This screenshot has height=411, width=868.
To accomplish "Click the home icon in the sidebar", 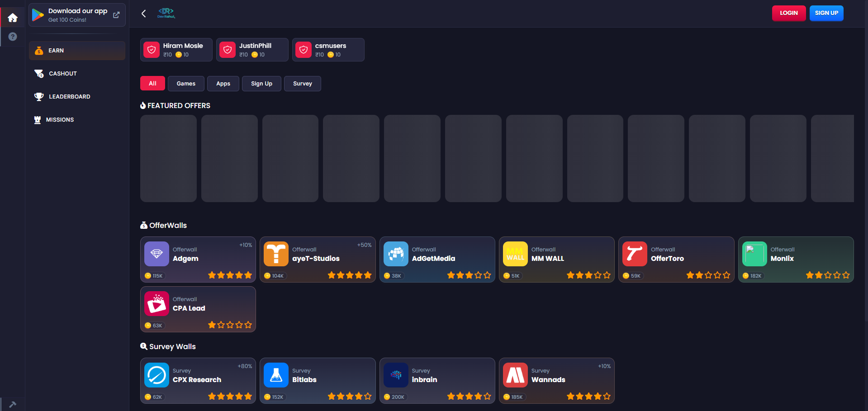I will pos(13,18).
